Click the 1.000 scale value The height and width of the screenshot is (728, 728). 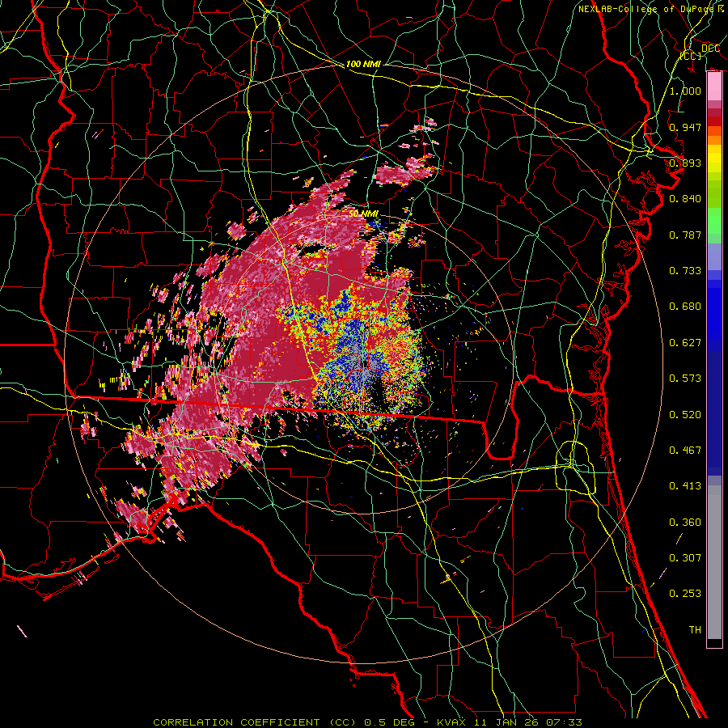click(x=685, y=91)
